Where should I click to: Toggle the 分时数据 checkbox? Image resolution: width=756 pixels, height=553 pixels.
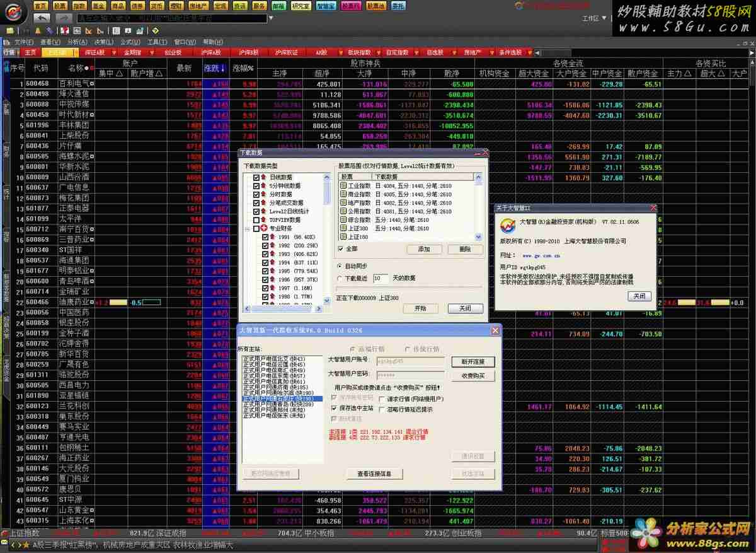tap(256, 195)
